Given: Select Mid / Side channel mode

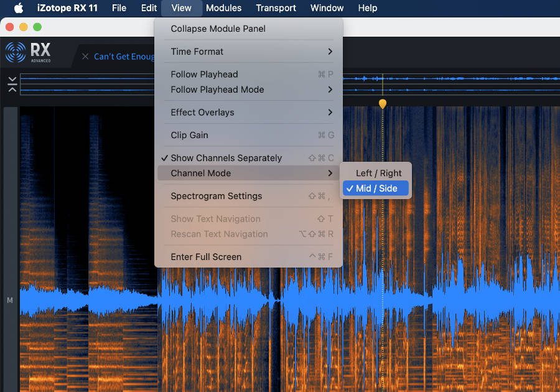Looking at the screenshot, I should 375,189.
